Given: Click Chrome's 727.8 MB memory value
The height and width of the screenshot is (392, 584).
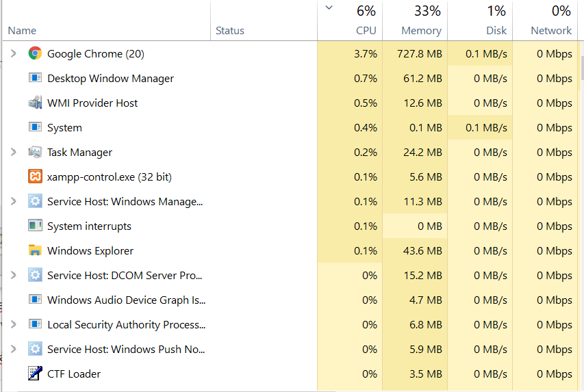Looking at the screenshot, I should (420, 54).
